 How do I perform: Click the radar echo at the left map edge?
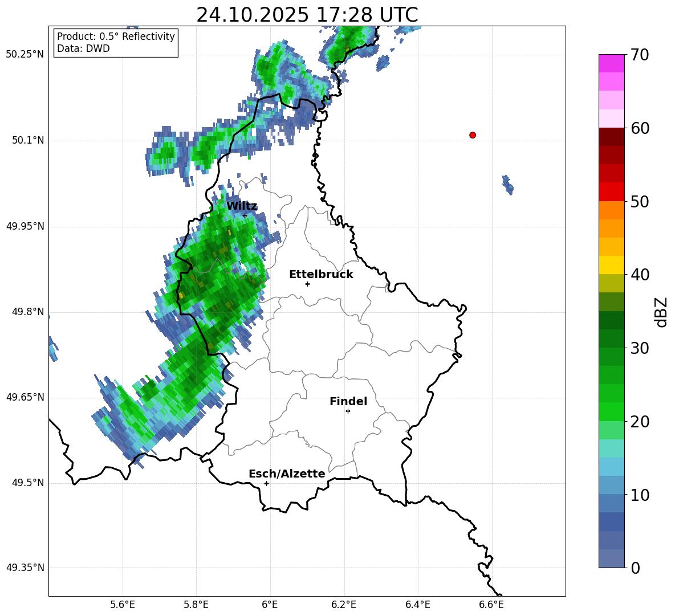[52, 348]
